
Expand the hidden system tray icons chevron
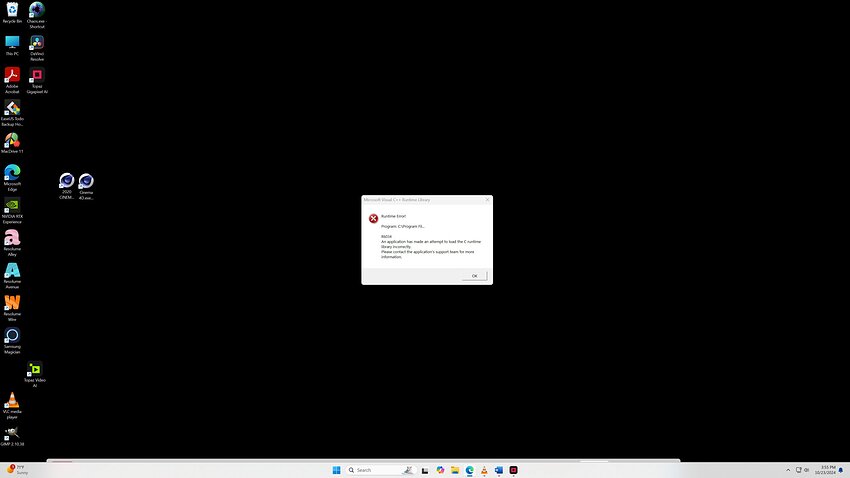(788, 470)
